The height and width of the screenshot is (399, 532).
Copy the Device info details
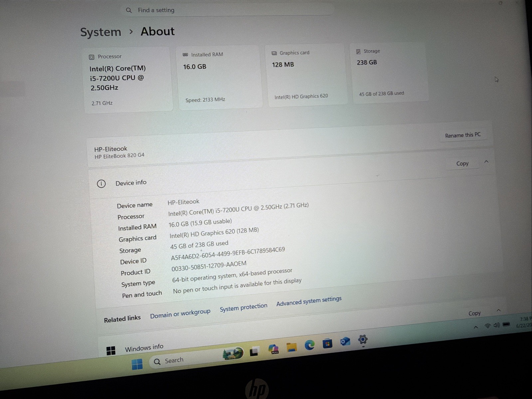(x=462, y=163)
